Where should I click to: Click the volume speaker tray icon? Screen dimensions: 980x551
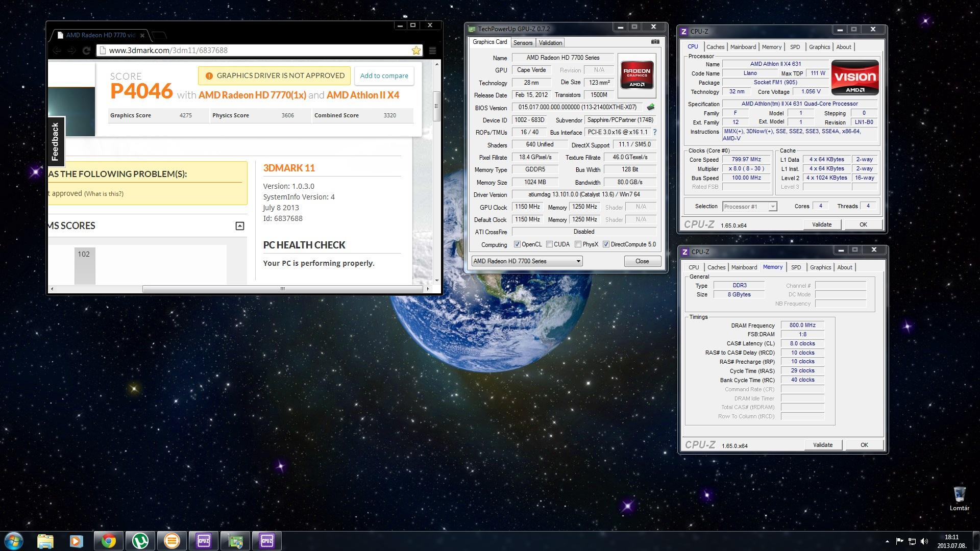924,541
